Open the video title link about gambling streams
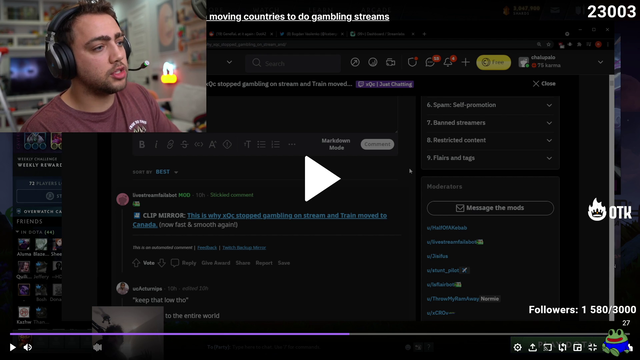The image size is (640, 360). pyautogui.click(x=299, y=17)
